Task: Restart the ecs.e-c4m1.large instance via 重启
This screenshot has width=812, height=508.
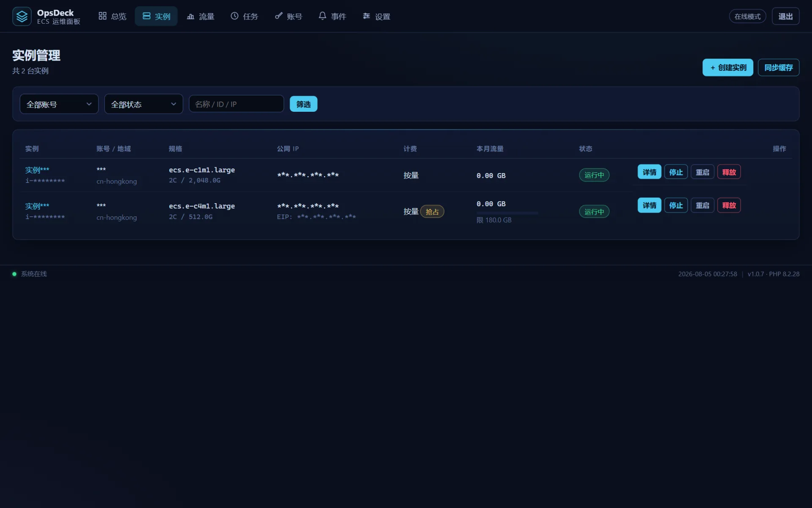Action: coord(703,205)
